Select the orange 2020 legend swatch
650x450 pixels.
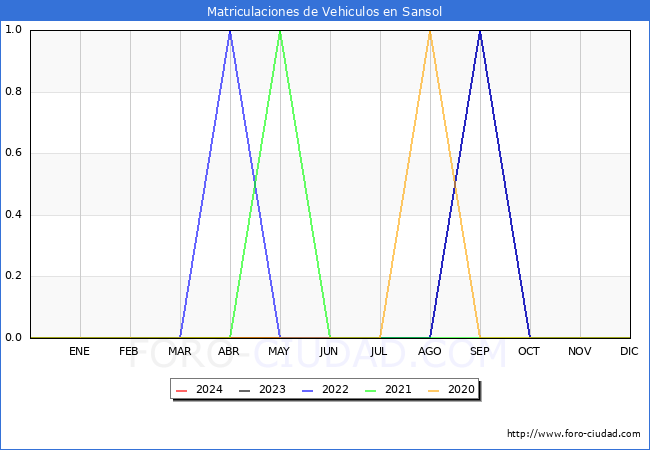coord(434,390)
